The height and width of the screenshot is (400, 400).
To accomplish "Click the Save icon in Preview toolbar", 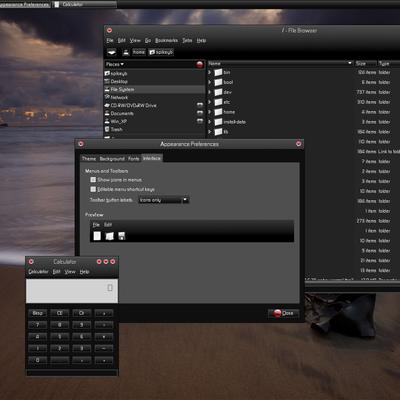I will (122, 236).
